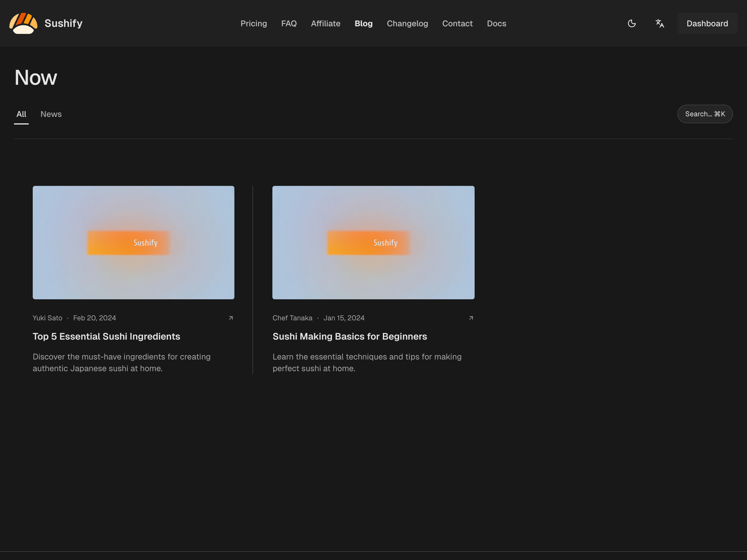Switch to the News filter
Viewport: 747px width, 560px height.
51,114
